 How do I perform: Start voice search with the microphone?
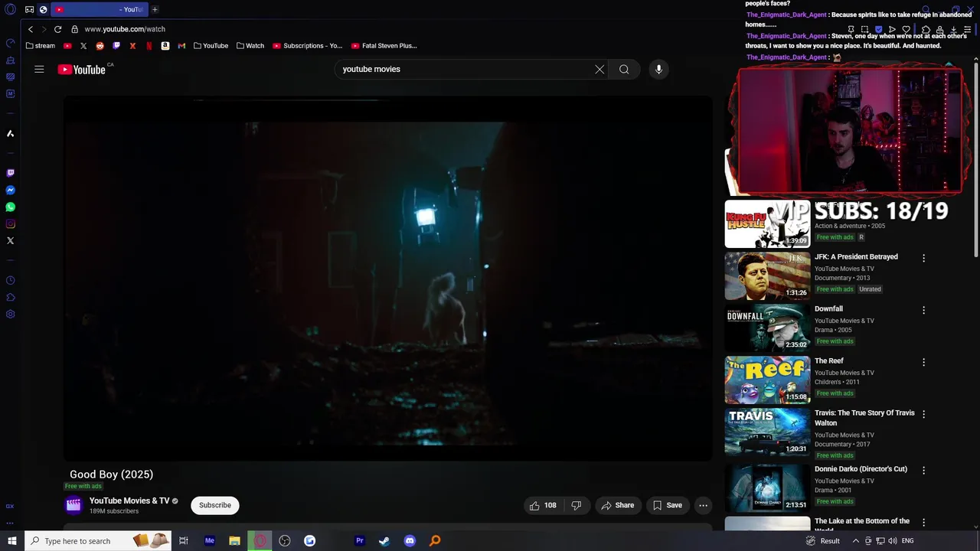point(658,69)
